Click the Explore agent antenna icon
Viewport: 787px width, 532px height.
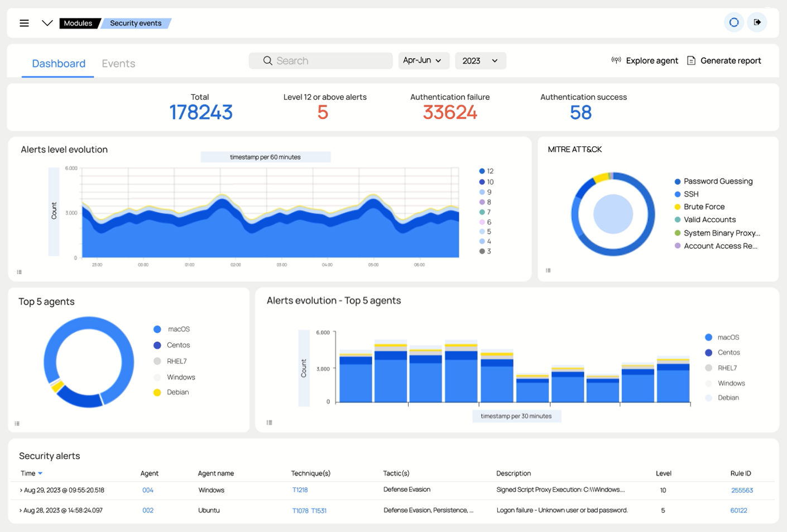(616, 60)
